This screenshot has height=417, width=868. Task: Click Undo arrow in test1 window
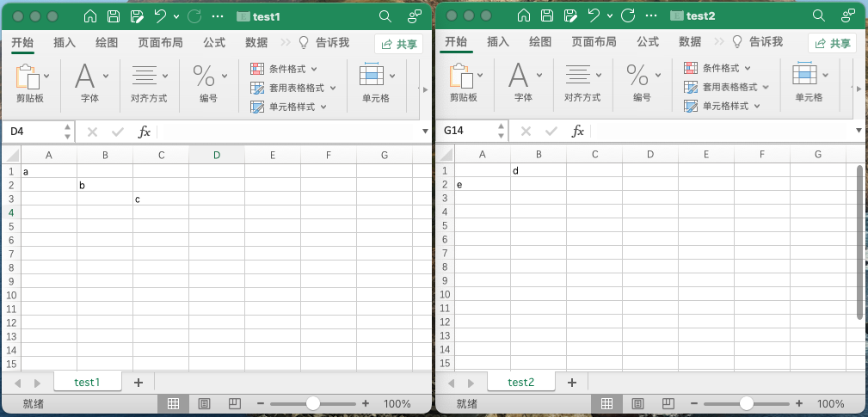[161, 16]
